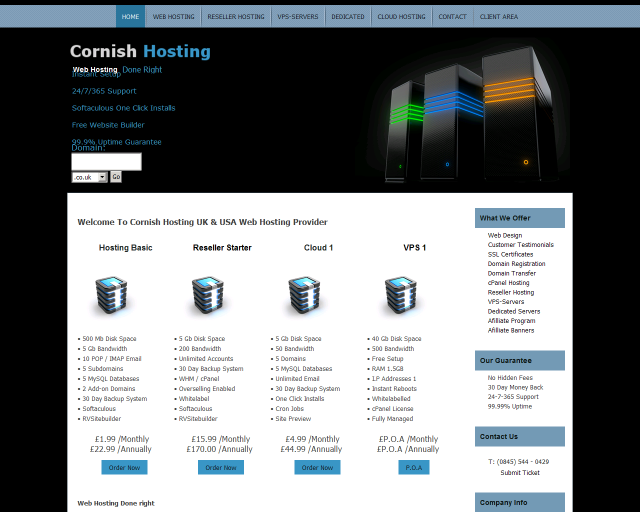The image size is (640, 512).
Task: Click the Hosting Basic server stack icon
Action: click(111, 295)
